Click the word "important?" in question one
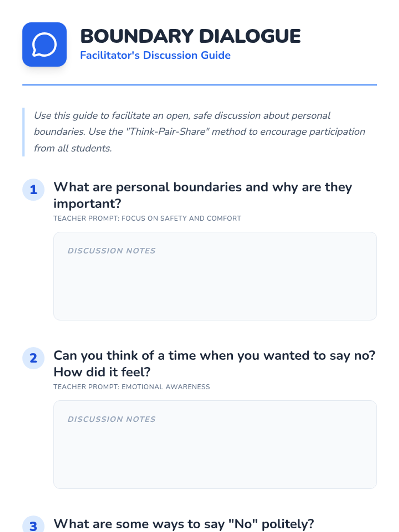The image size is (399, 532). (87, 204)
